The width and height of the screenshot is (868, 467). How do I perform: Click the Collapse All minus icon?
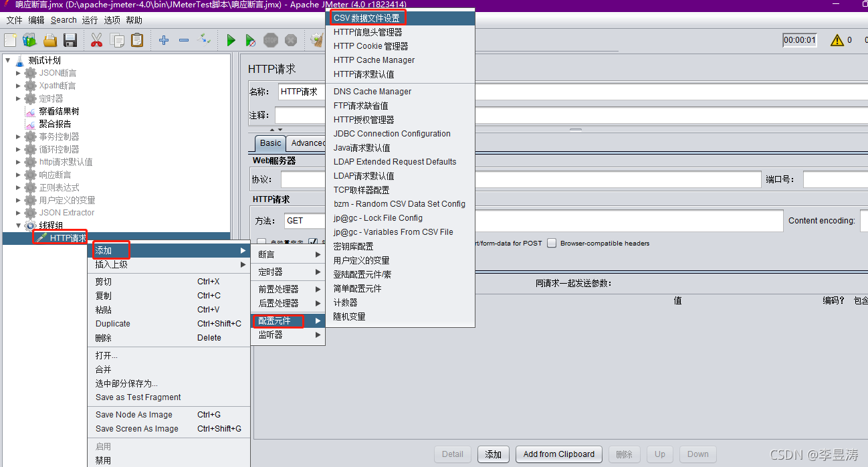[x=184, y=40]
